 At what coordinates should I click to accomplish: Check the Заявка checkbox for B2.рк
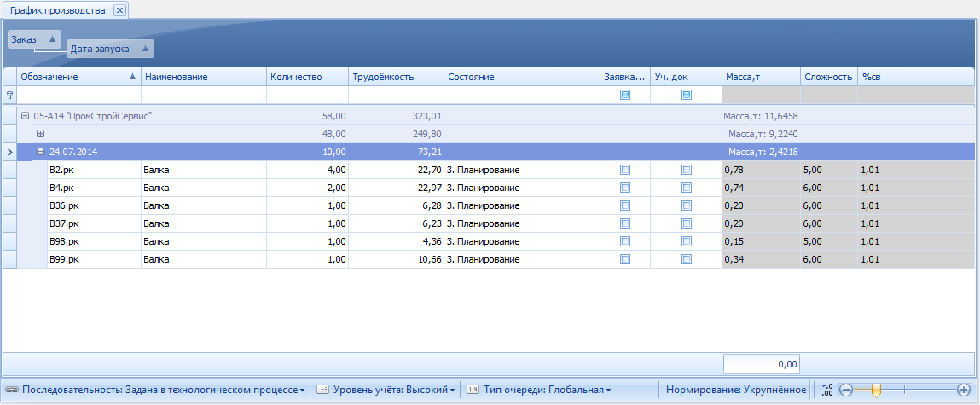(x=625, y=170)
